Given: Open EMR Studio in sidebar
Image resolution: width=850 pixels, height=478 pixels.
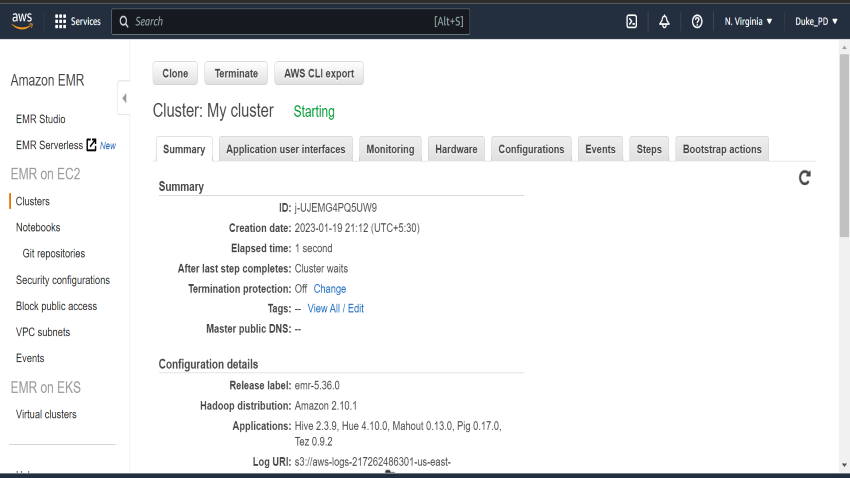Looking at the screenshot, I should pos(41,119).
